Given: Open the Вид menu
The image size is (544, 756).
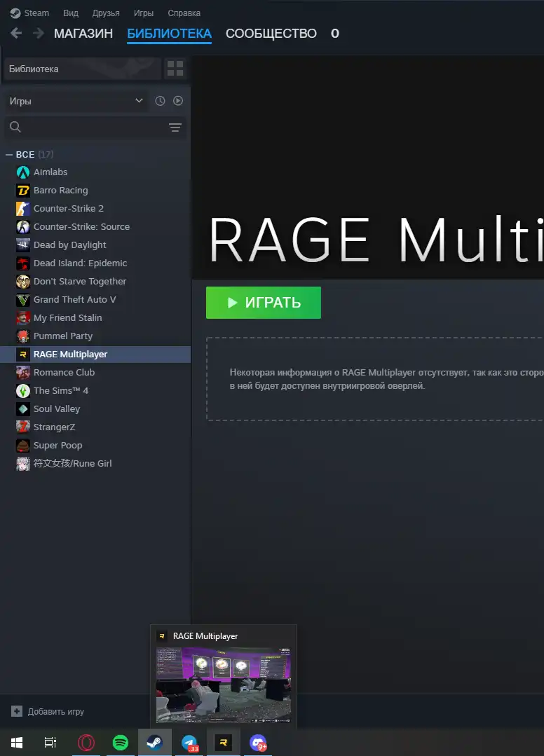Looking at the screenshot, I should click(x=70, y=13).
